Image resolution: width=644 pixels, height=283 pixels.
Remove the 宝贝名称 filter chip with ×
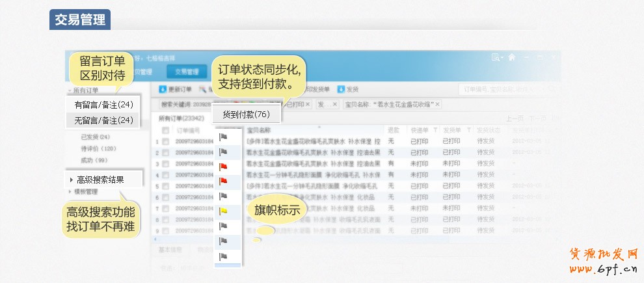coord(437,104)
